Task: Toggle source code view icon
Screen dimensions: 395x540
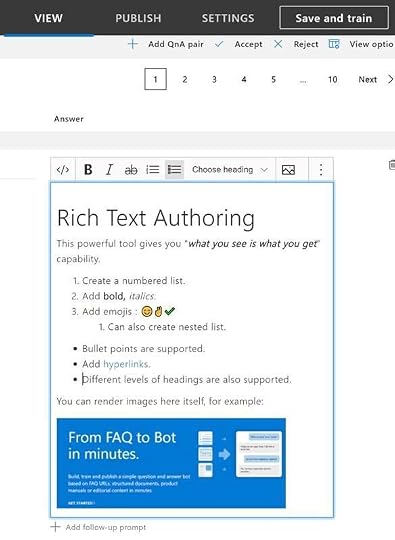Action: click(63, 169)
